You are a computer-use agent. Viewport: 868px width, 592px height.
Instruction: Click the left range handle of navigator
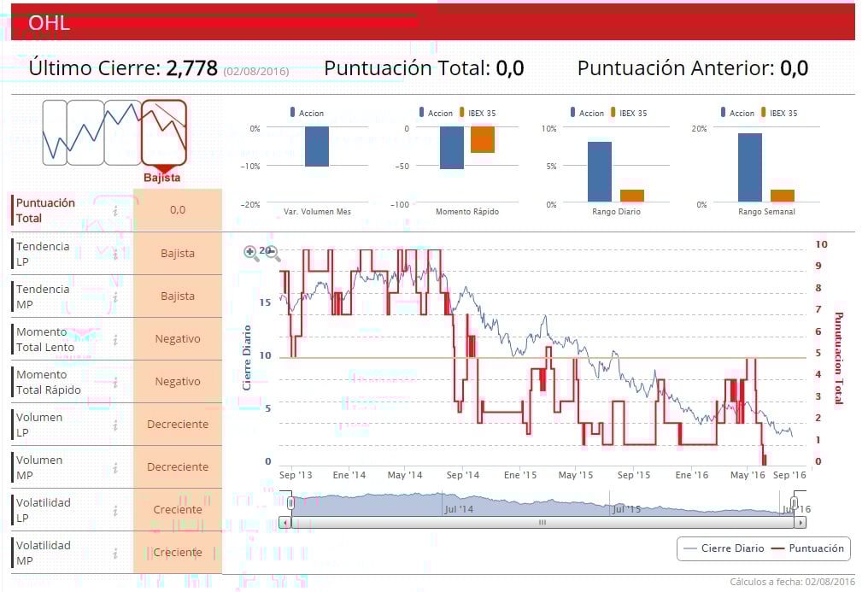coord(290,503)
